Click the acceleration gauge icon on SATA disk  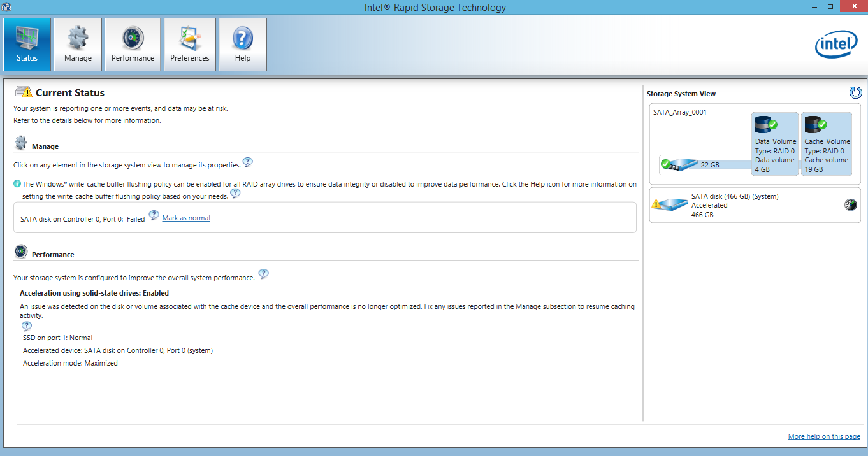851,205
